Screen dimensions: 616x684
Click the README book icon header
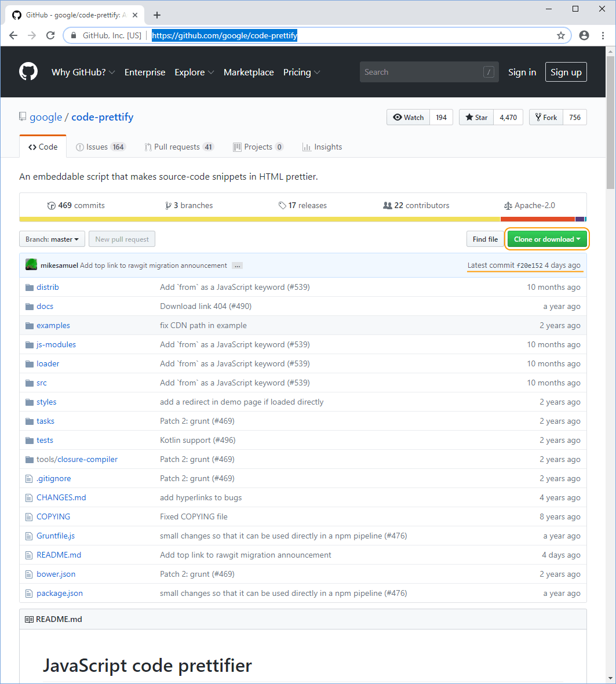click(29, 620)
